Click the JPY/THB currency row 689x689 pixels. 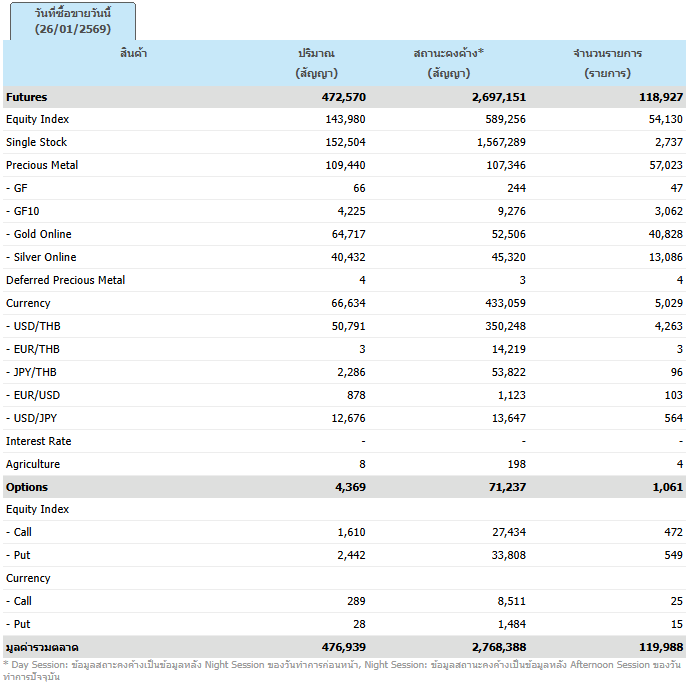(32, 373)
